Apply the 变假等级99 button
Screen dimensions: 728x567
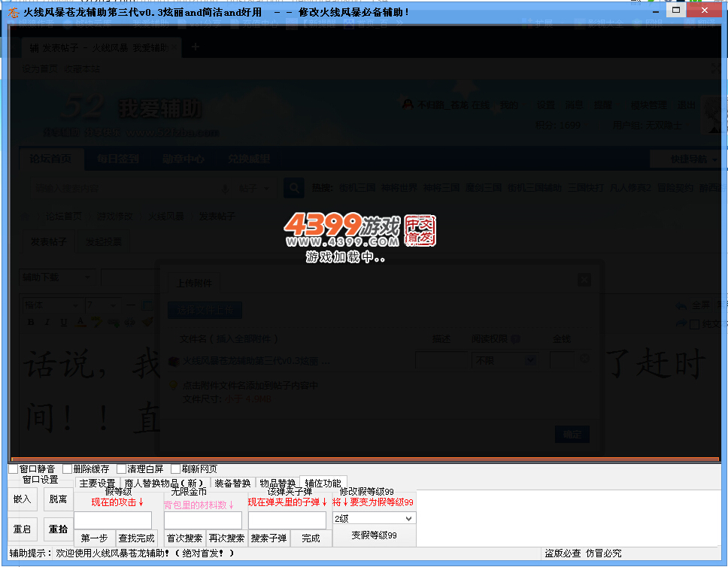(375, 535)
